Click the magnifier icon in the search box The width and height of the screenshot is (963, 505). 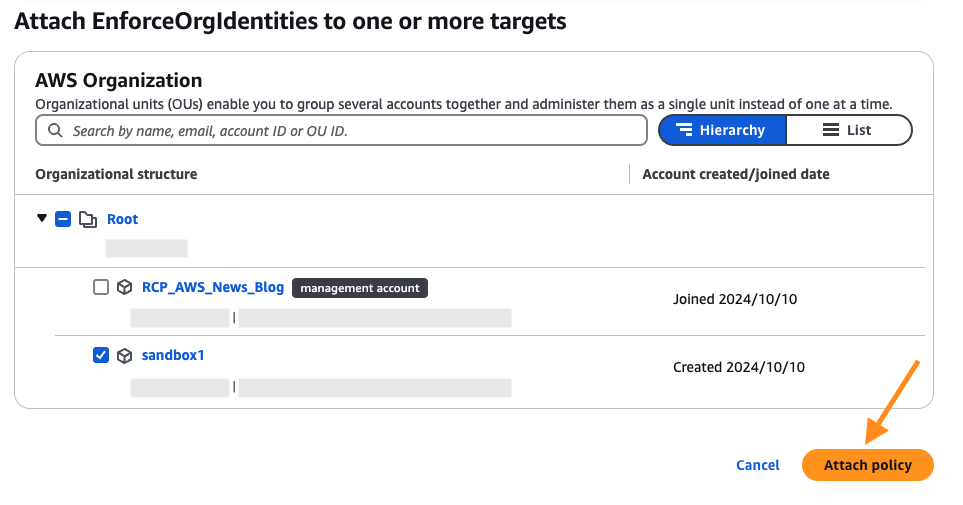[x=53, y=131]
